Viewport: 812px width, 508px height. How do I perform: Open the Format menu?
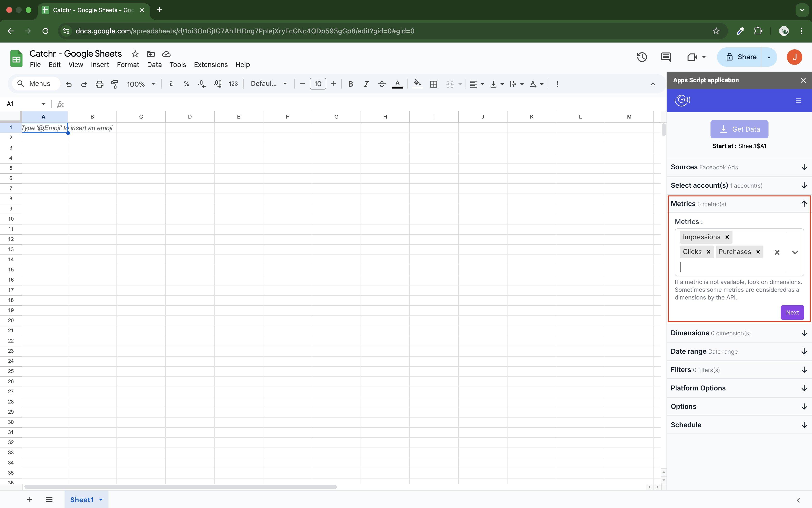coord(128,65)
